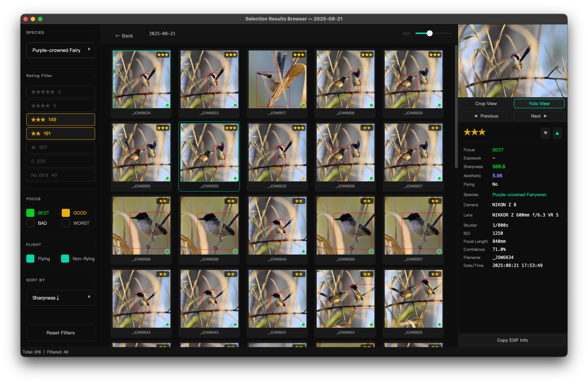Enable the WORST focus checkbox

pyautogui.click(x=66, y=223)
